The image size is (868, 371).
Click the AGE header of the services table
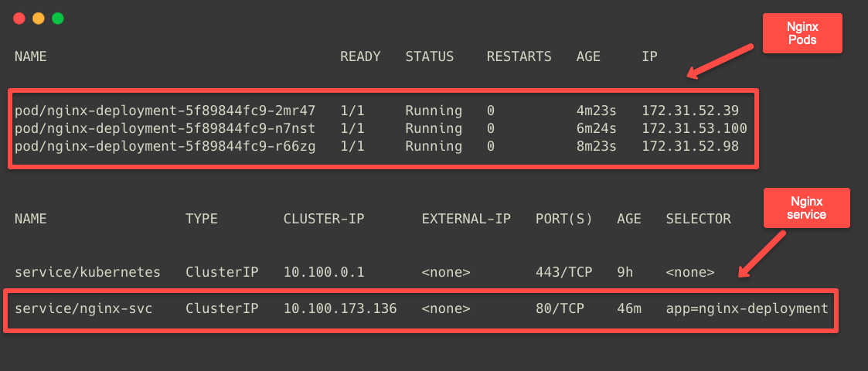[629, 219]
